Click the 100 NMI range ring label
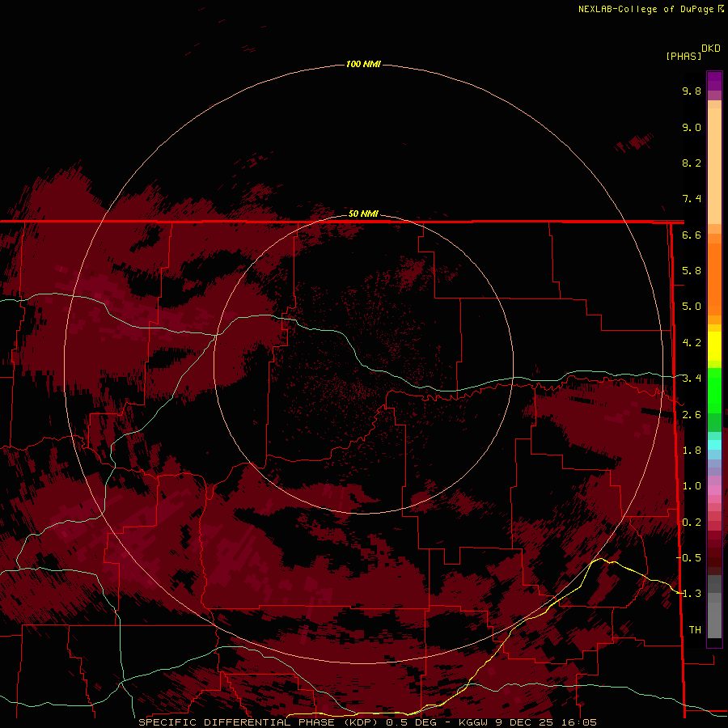This screenshot has width=728, height=728. [363, 64]
